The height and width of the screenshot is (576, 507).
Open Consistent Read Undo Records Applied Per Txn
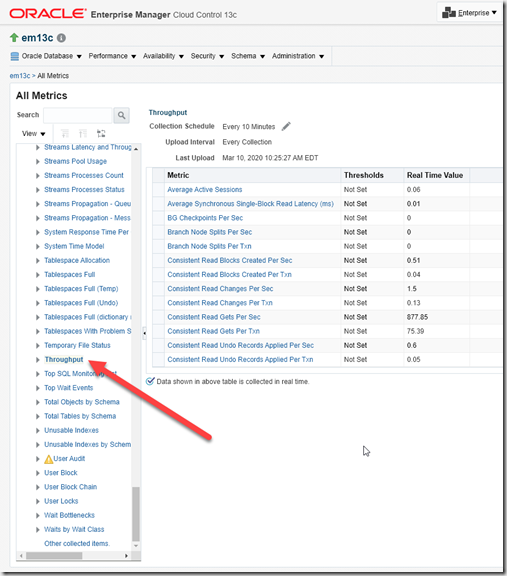(240, 360)
